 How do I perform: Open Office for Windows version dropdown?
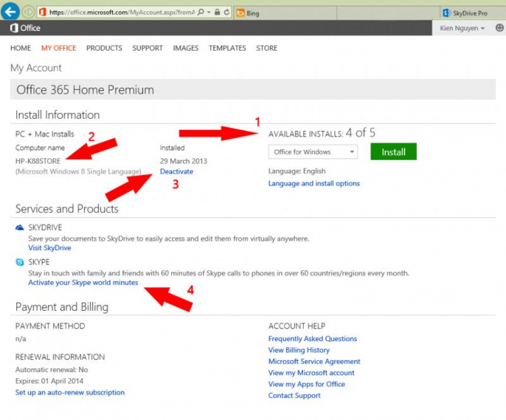(312, 152)
